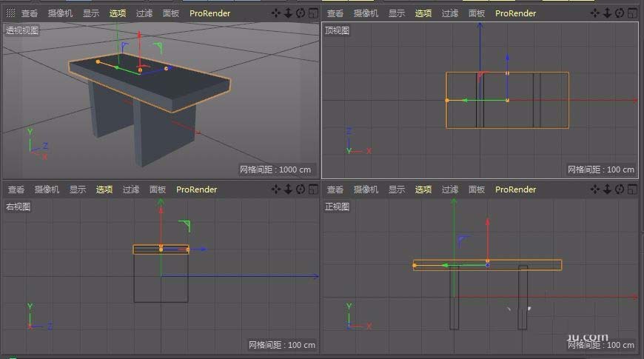Click zoom camera icon in right viewport

point(288,189)
